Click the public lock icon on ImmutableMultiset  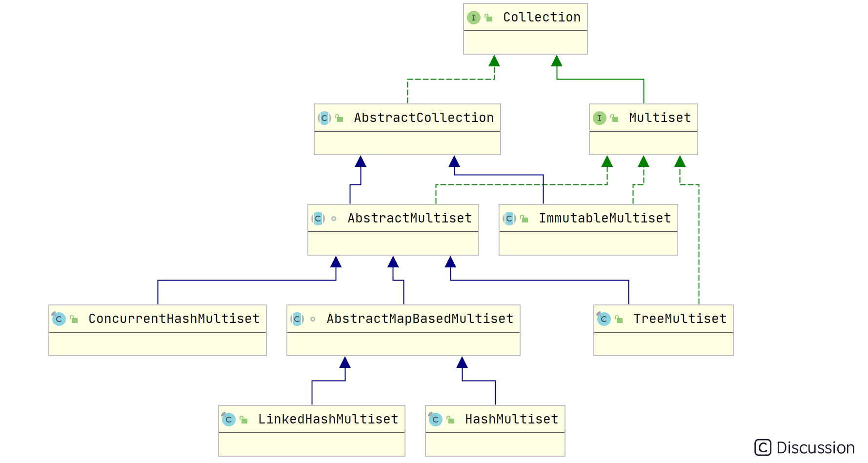point(524,219)
